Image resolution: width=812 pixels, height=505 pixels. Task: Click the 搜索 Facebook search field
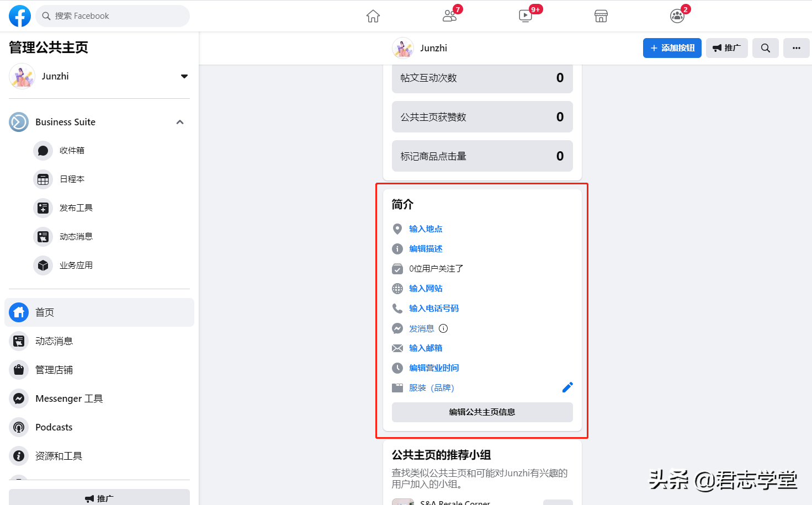113,16
